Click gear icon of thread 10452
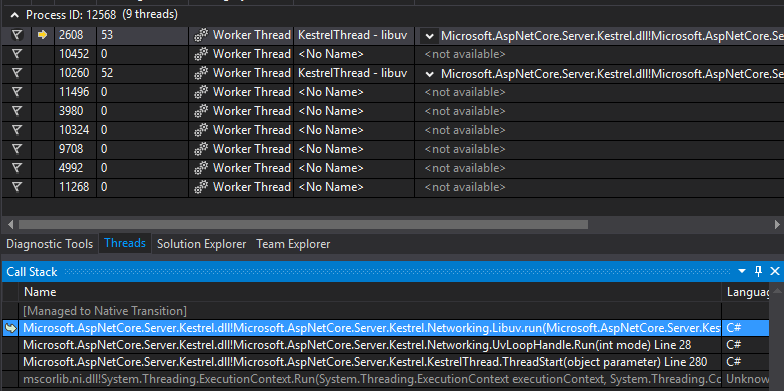Screen dimensions: 784x391 (x=201, y=54)
